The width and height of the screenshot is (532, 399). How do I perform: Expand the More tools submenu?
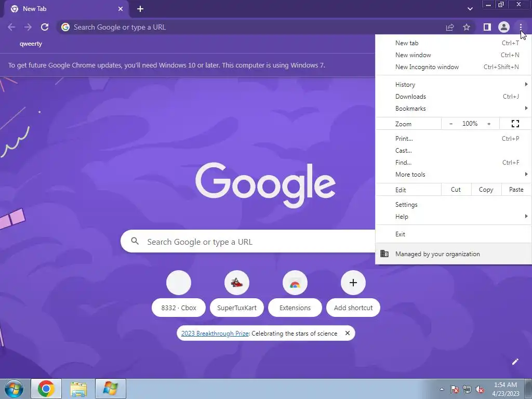coord(453,175)
